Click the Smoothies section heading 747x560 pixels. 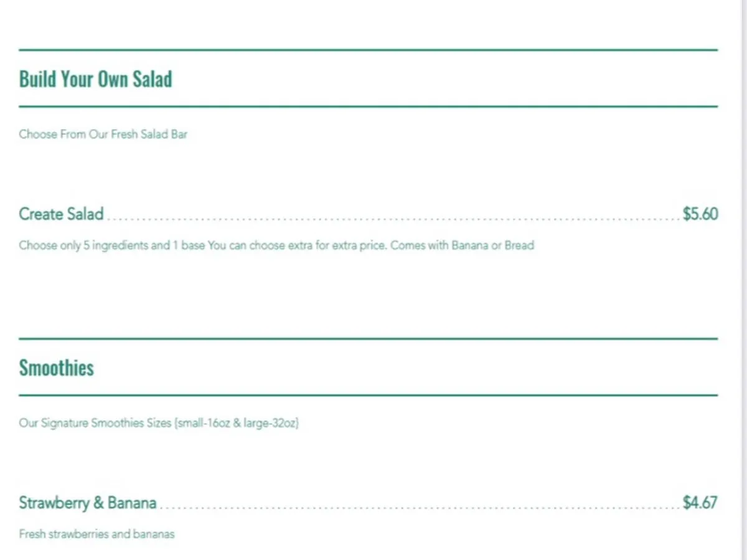coord(56,368)
